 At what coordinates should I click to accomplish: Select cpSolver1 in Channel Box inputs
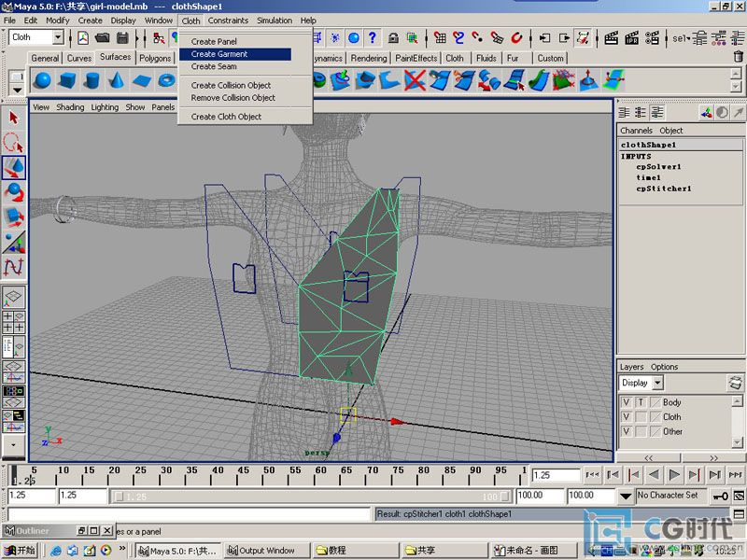[658, 167]
